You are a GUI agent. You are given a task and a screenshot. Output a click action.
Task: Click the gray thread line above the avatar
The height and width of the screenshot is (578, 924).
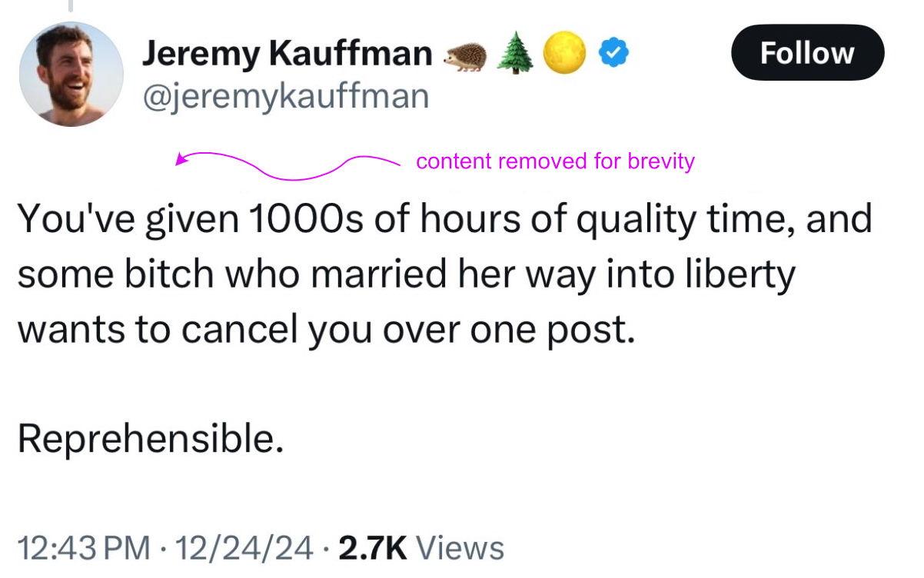point(70,6)
